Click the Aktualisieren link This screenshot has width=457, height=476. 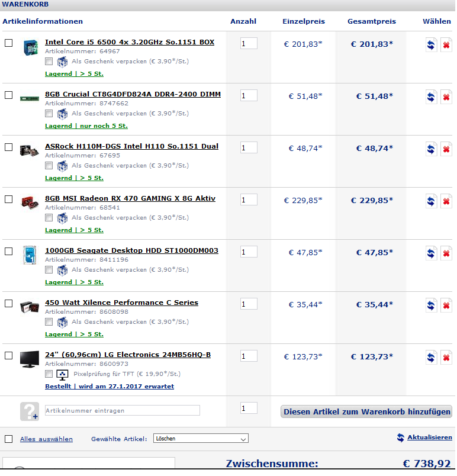click(x=429, y=438)
